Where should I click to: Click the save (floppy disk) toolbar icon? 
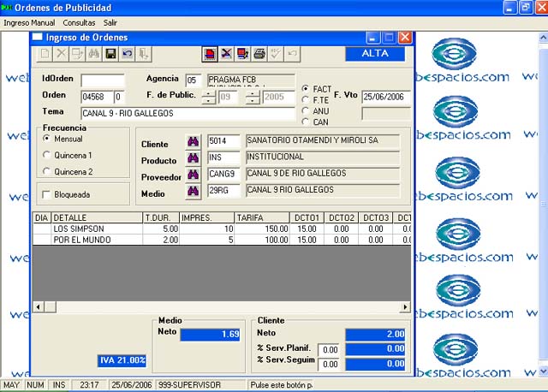(x=110, y=54)
